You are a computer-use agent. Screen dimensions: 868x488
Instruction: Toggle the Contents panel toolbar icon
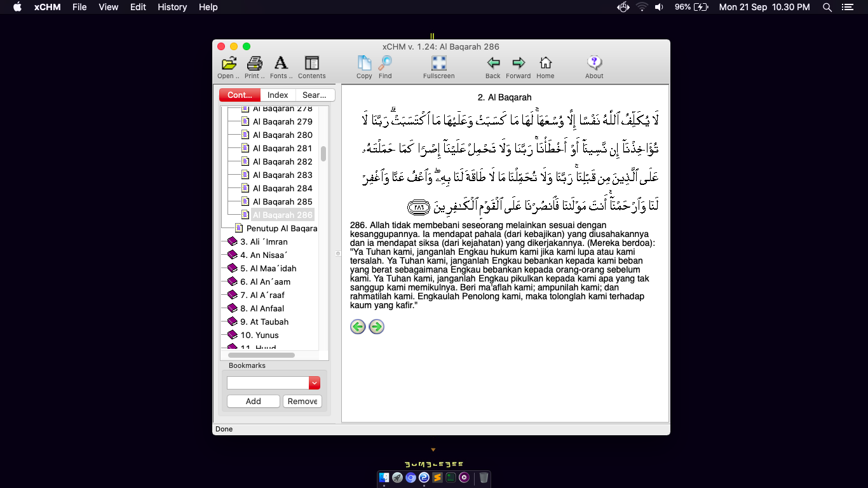tap(311, 63)
